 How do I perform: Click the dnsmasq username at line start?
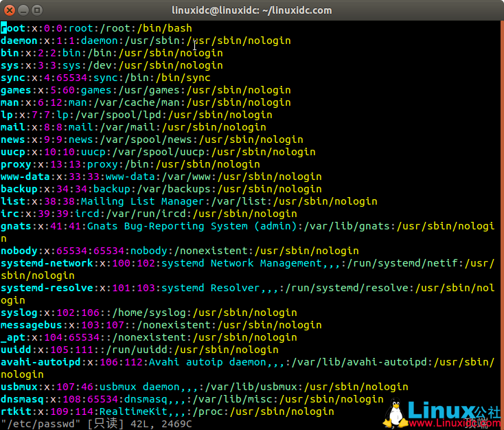click(22, 400)
